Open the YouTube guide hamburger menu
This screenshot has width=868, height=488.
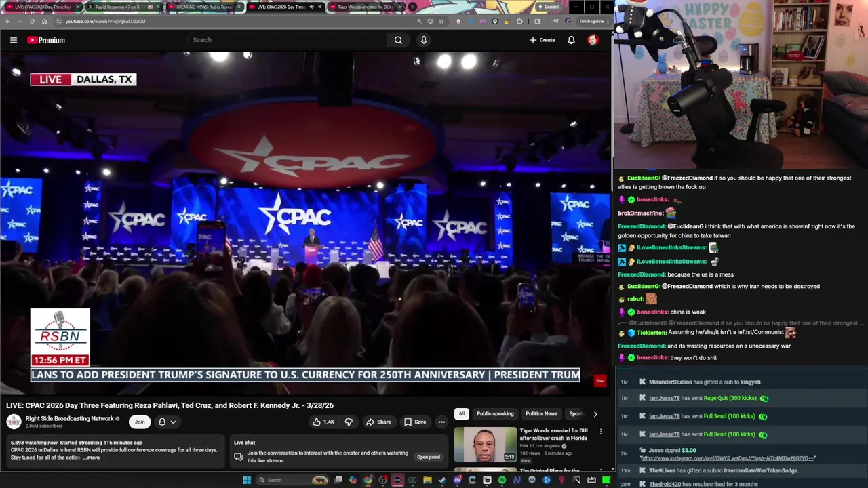click(13, 40)
